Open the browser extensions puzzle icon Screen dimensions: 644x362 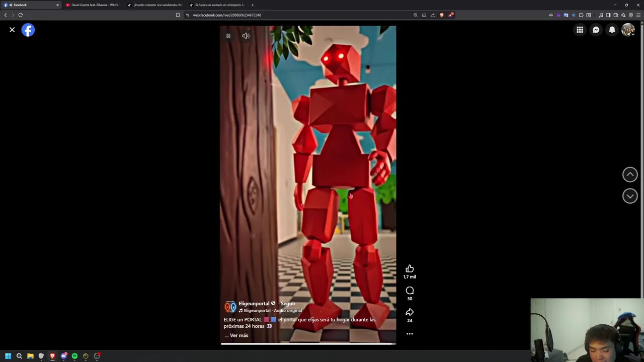click(x=581, y=15)
